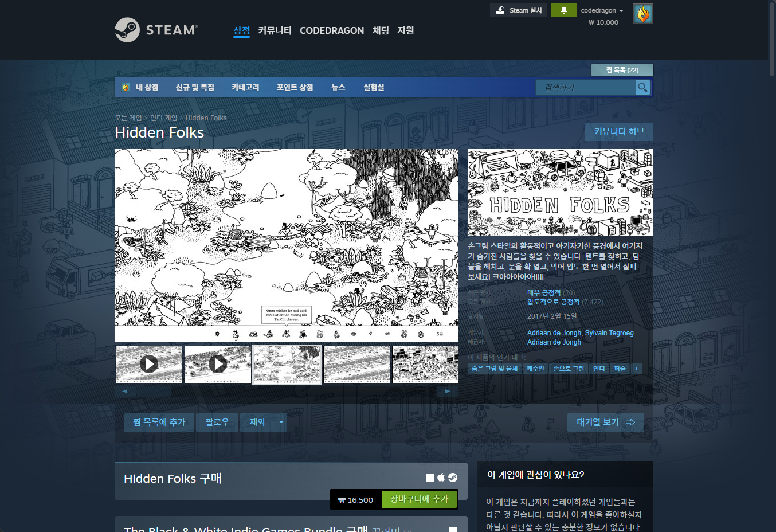Open the 카테고리 tab
Screen dimensions: 776x532
pos(245,87)
